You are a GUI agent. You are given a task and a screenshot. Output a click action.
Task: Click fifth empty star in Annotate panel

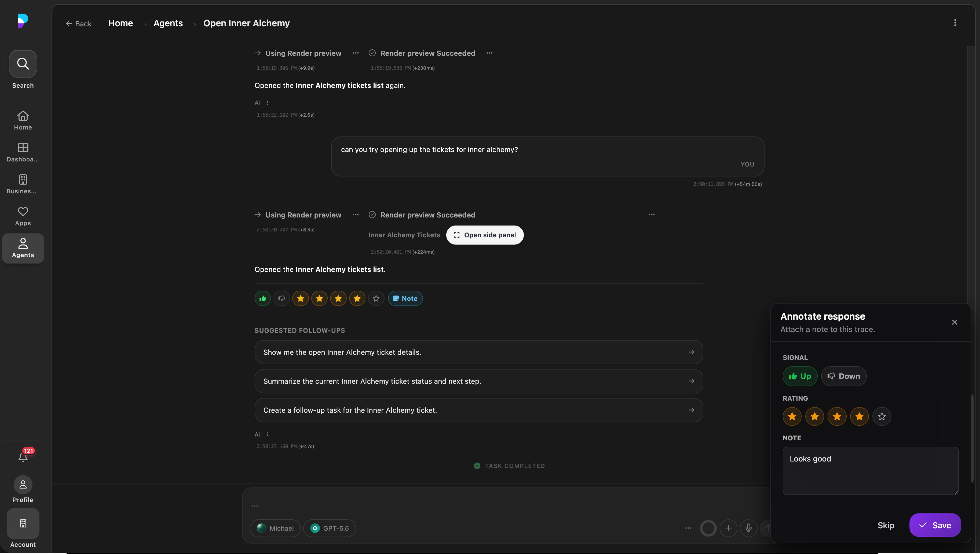(882, 416)
